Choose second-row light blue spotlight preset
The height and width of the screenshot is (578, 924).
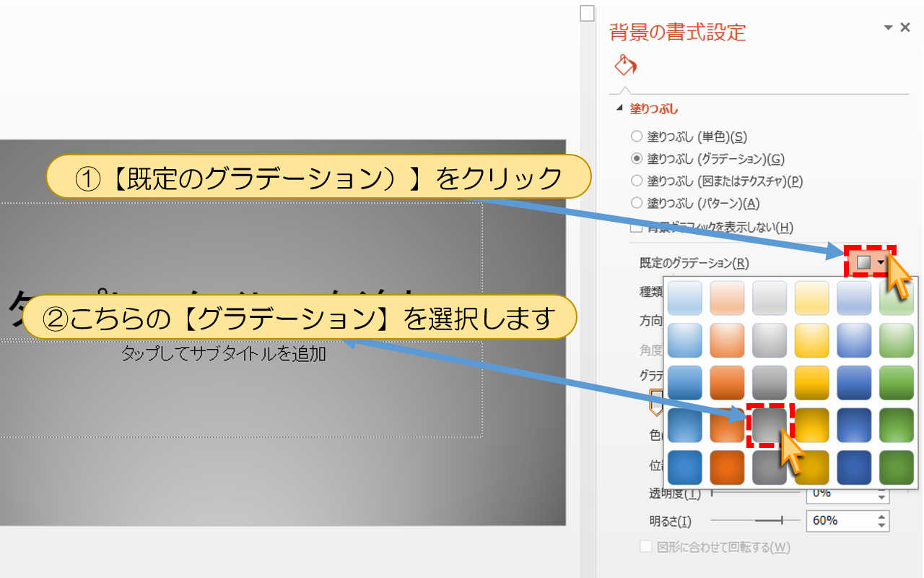[685, 340]
